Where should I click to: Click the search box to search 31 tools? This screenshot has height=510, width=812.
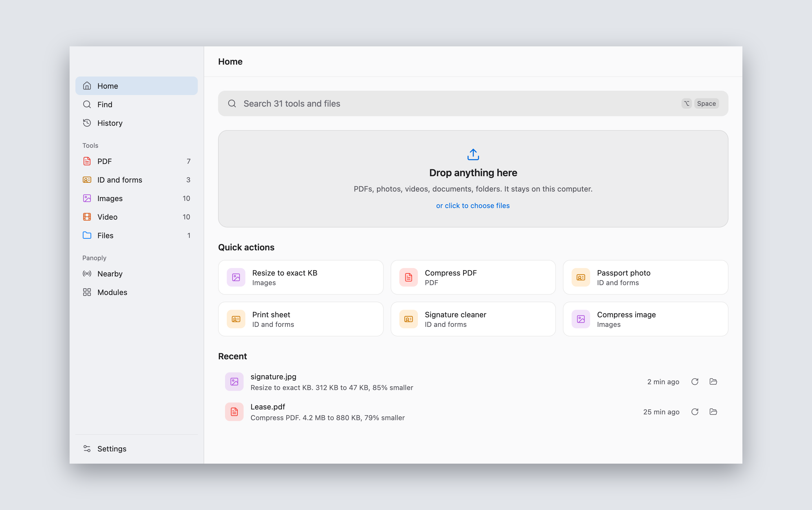point(473,103)
